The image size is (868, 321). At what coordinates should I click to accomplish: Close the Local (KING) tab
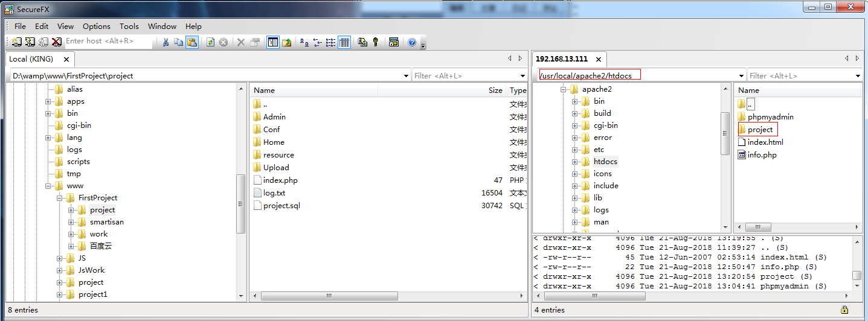tap(66, 59)
